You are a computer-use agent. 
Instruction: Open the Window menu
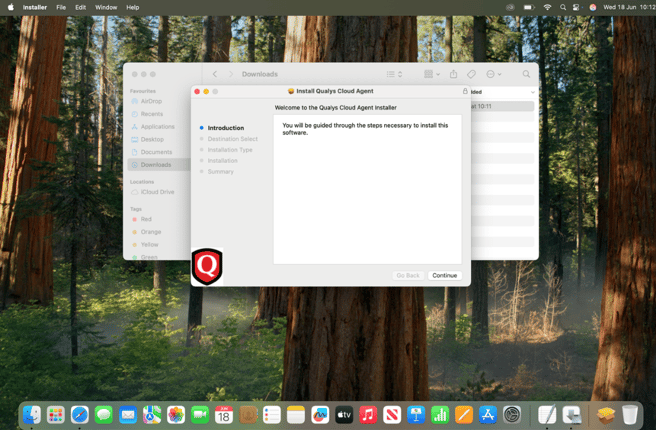[x=106, y=7]
